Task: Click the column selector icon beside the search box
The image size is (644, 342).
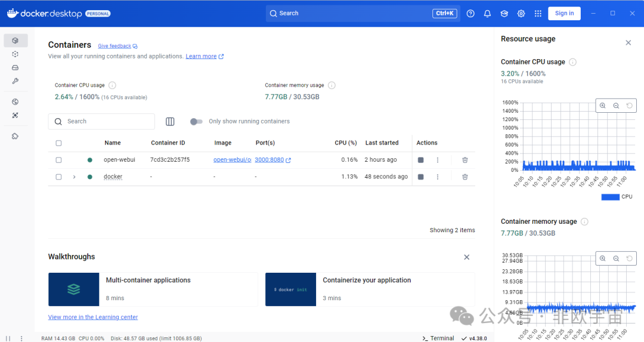Action: click(x=170, y=121)
